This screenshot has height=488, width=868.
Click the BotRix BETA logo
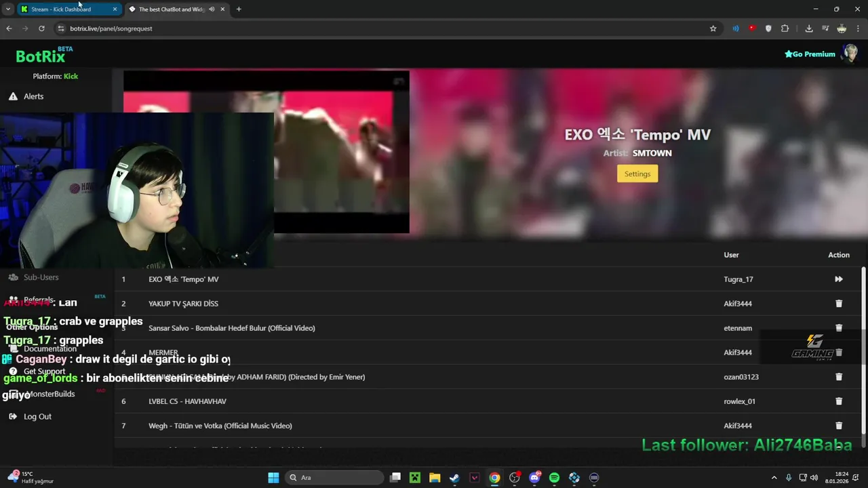pyautogui.click(x=44, y=56)
